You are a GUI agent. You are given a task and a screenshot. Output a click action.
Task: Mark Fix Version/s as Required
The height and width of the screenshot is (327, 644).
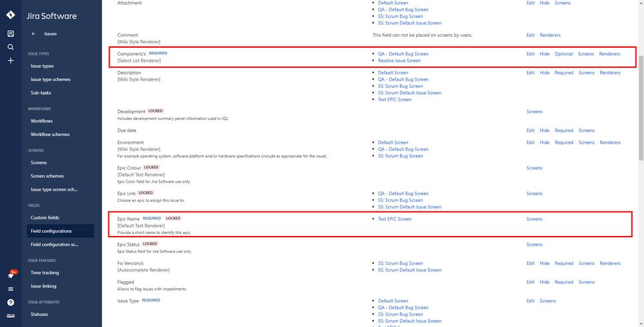click(564, 263)
